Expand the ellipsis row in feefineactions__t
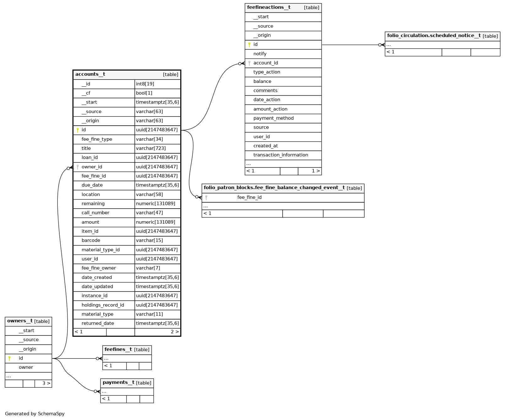Image resolution: width=505 pixels, height=420 pixels. tap(249, 164)
